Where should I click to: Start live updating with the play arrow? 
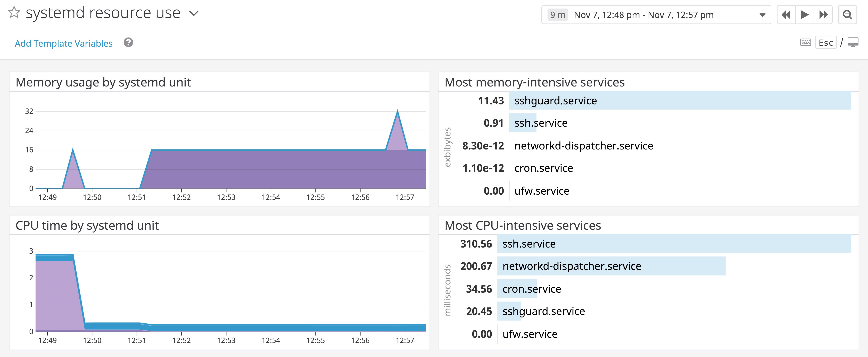[804, 14]
